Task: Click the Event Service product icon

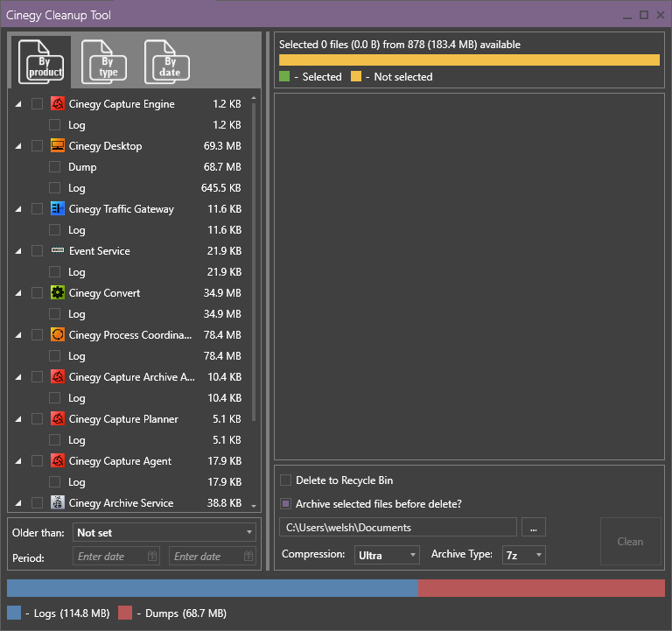Action: point(58,250)
